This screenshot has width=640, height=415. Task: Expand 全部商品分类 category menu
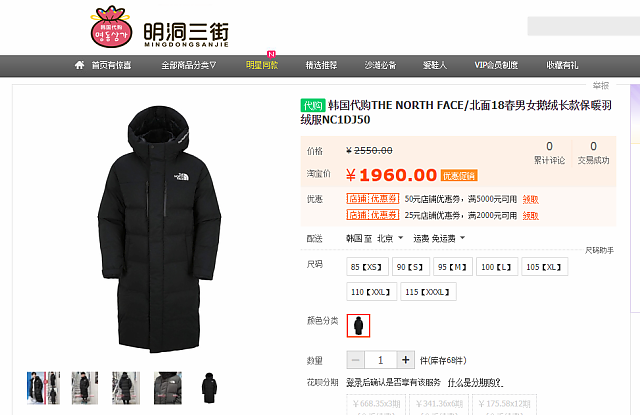pyautogui.click(x=189, y=65)
